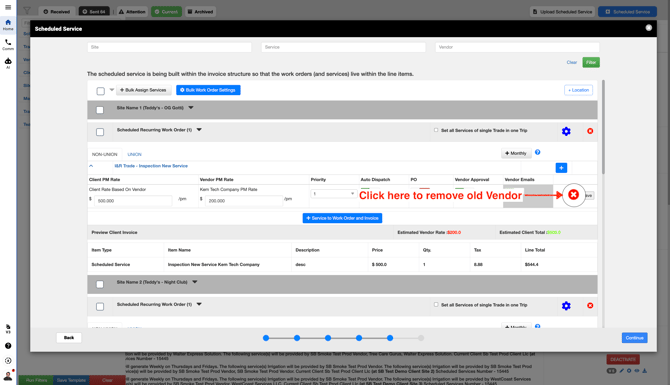Click Bulk Work Order Settings button
This screenshot has height=385, width=670.
click(208, 90)
